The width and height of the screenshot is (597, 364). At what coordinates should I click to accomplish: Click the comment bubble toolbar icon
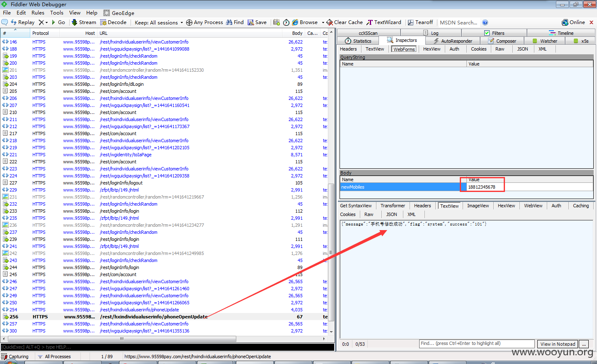tap(5, 22)
